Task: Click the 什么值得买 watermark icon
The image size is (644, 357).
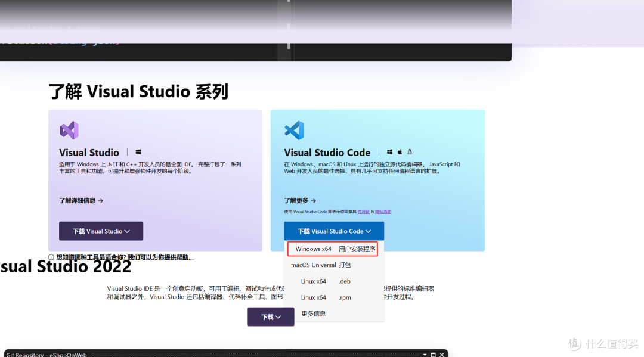Action: 574,344
